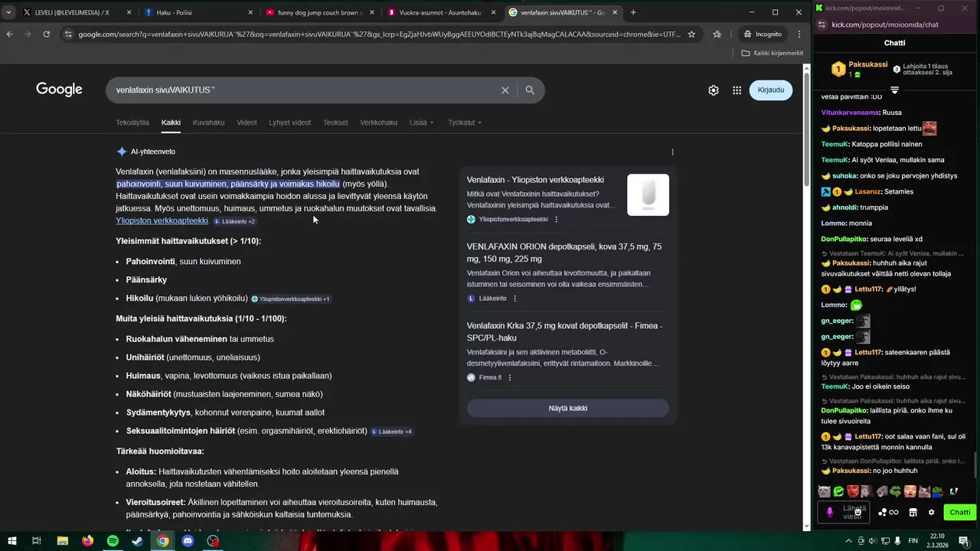The image size is (980, 551).
Task: Click the magnifier search icon in Google search bar
Action: click(530, 90)
